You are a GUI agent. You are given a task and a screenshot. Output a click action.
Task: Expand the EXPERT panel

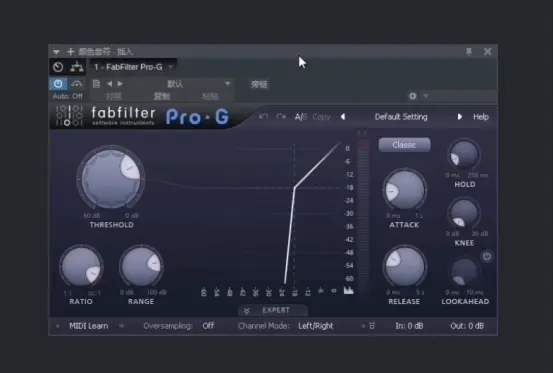[272, 310]
